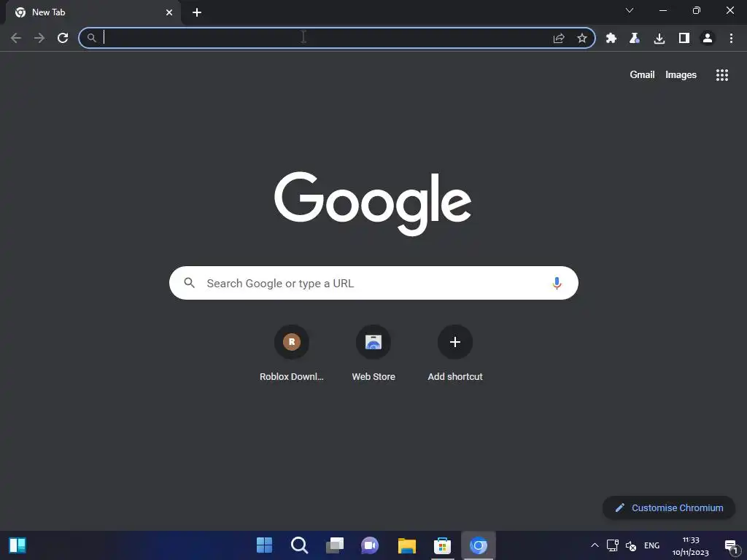Viewport: 747px width, 560px height.
Task: Toggle the side panel icon
Action: pyautogui.click(x=684, y=38)
